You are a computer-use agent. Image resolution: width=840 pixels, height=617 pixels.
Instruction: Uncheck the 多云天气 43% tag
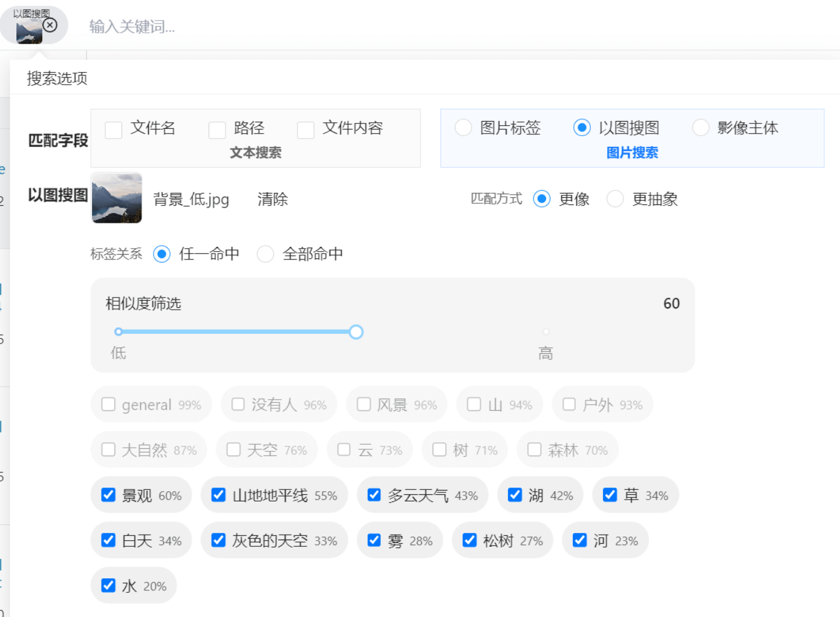[374, 495]
